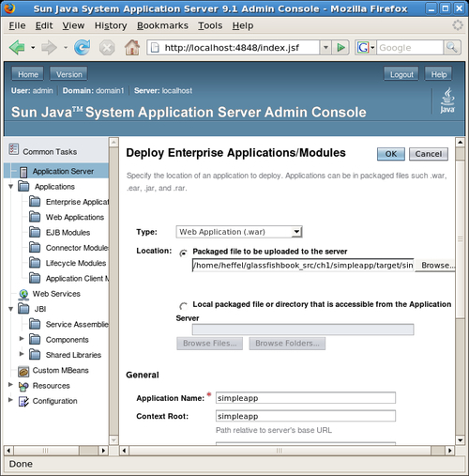Click the Shared Libraries folder icon
Viewport: 469px width, 476px height.
point(35,355)
